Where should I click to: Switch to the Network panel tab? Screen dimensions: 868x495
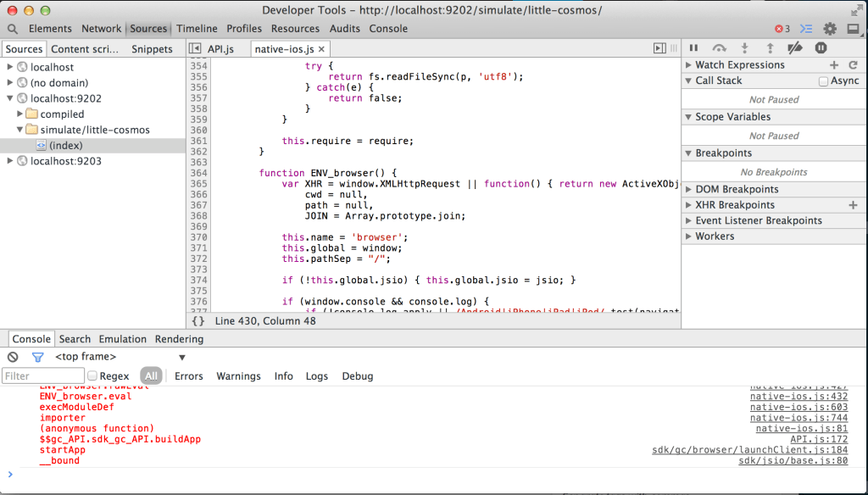(101, 29)
